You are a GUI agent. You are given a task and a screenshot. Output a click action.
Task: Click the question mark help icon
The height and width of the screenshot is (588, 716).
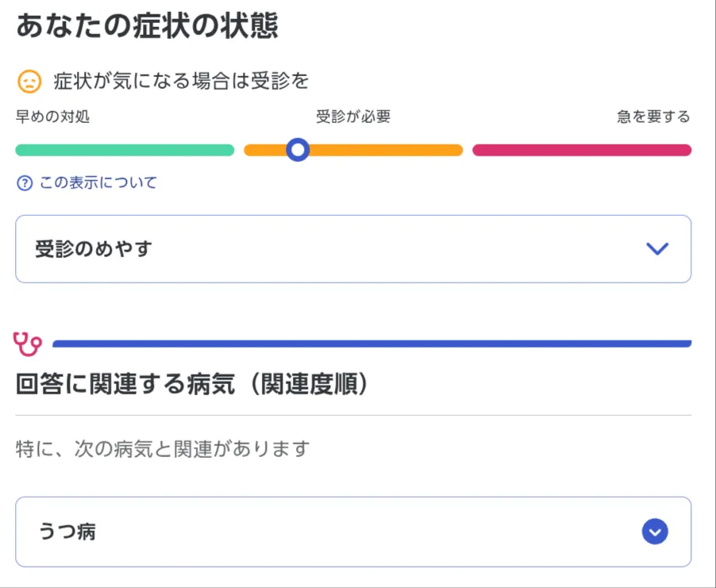(x=25, y=183)
